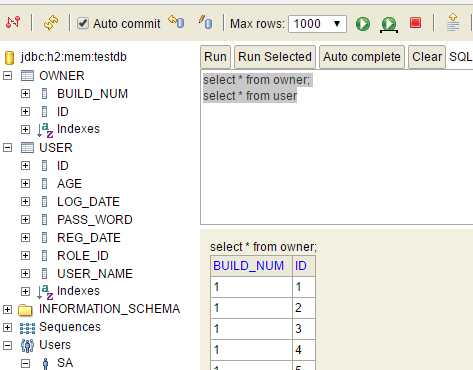
Task: Select REG_DATE column in tree
Action: (89, 238)
